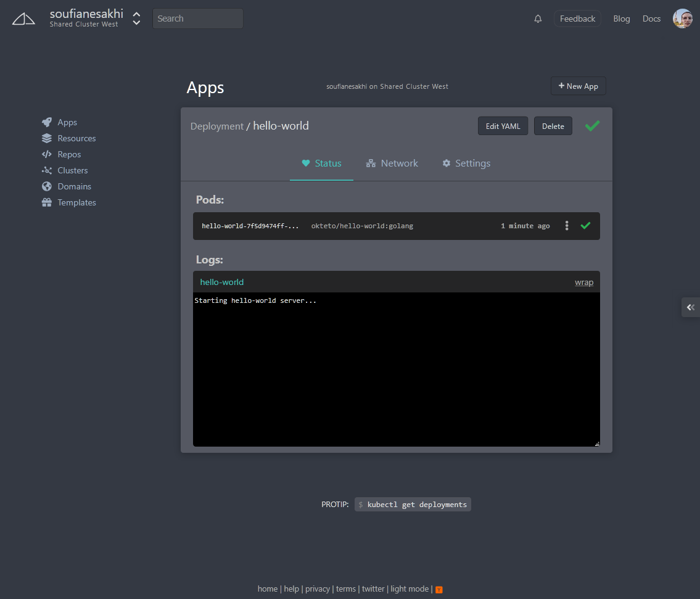Click the New App button
Screen dimensions: 700x599
578,86
